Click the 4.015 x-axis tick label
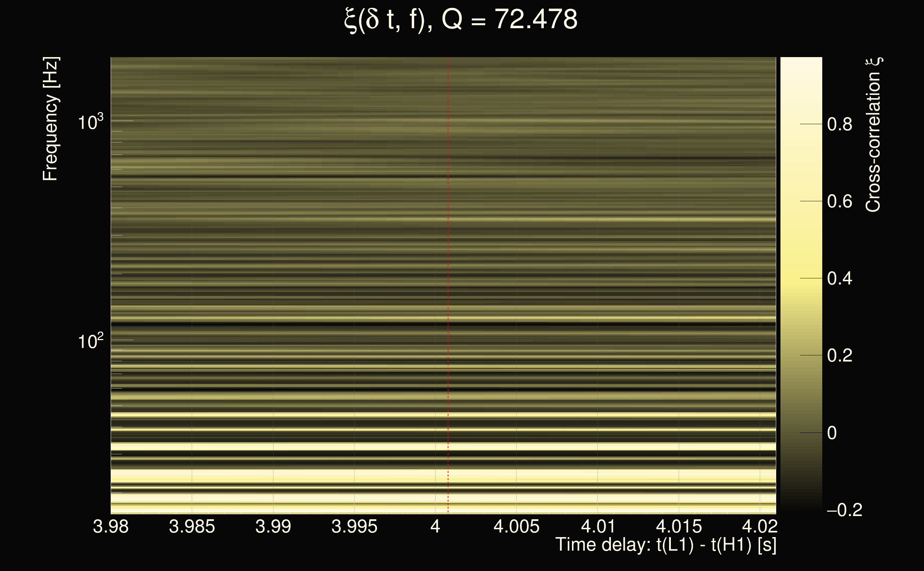 (679, 526)
